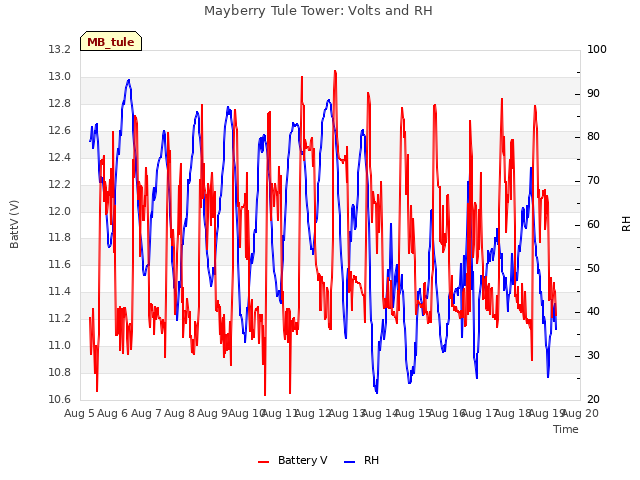This screenshot has height=480, width=640.
Task: Click the Aug 8 date label
Action: pos(180,413)
